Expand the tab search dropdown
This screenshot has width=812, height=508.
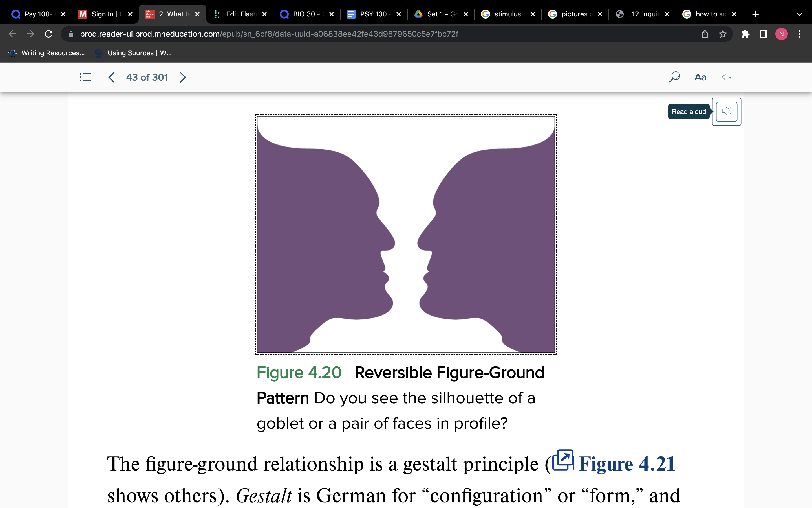pyautogui.click(x=800, y=14)
